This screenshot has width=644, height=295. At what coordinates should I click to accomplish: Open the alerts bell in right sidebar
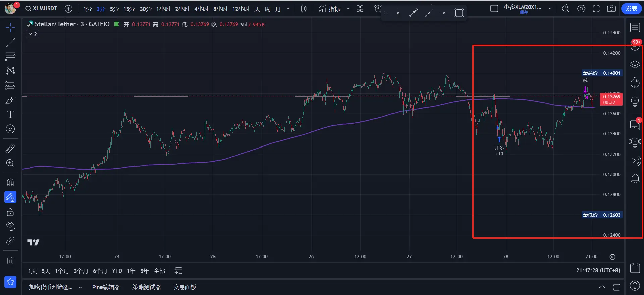pos(635,178)
